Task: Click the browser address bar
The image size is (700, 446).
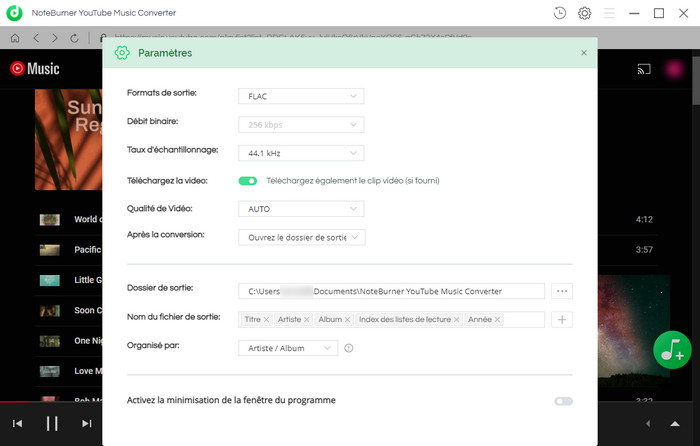Action: (295, 38)
